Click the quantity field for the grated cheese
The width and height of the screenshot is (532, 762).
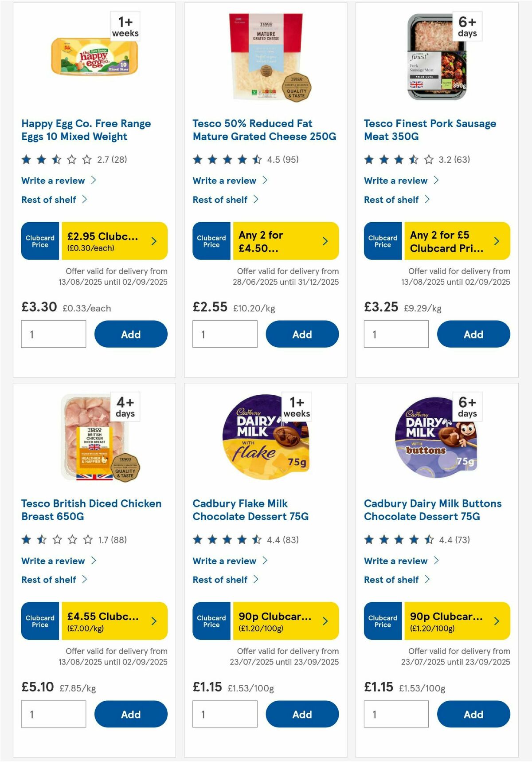pyautogui.click(x=225, y=334)
